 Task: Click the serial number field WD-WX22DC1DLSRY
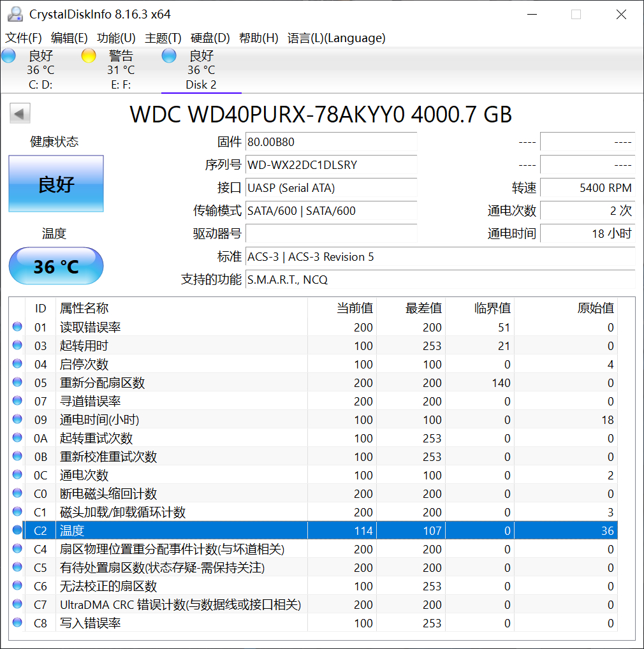pyautogui.click(x=331, y=164)
